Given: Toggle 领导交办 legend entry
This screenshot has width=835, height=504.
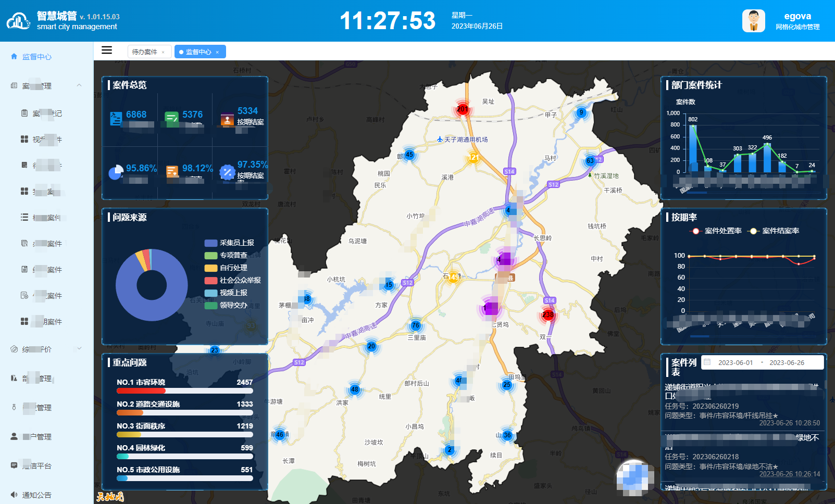Looking at the screenshot, I should point(226,305).
